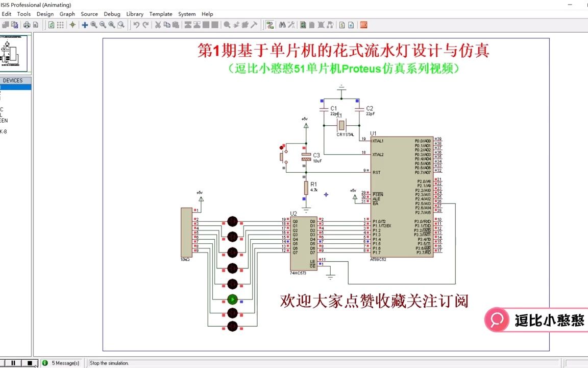Click the Undo icon
This screenshot has height=368, width=588.
136,25
